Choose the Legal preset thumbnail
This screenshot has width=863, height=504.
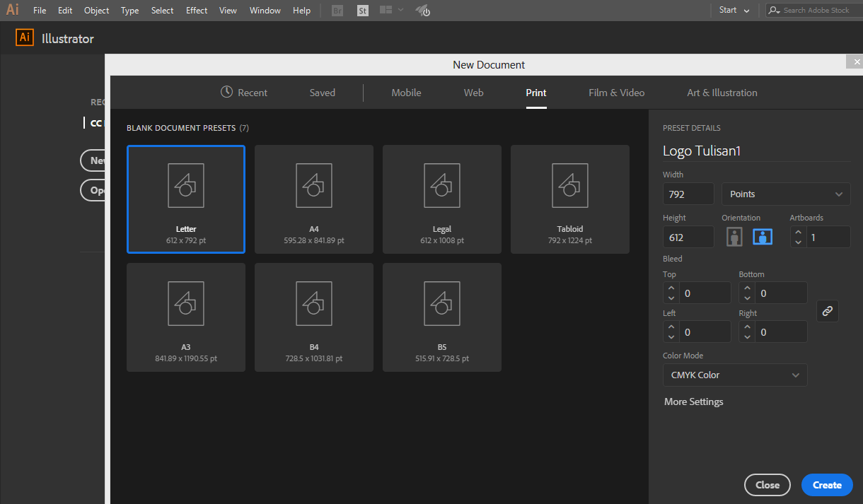(x=442, y=199)
